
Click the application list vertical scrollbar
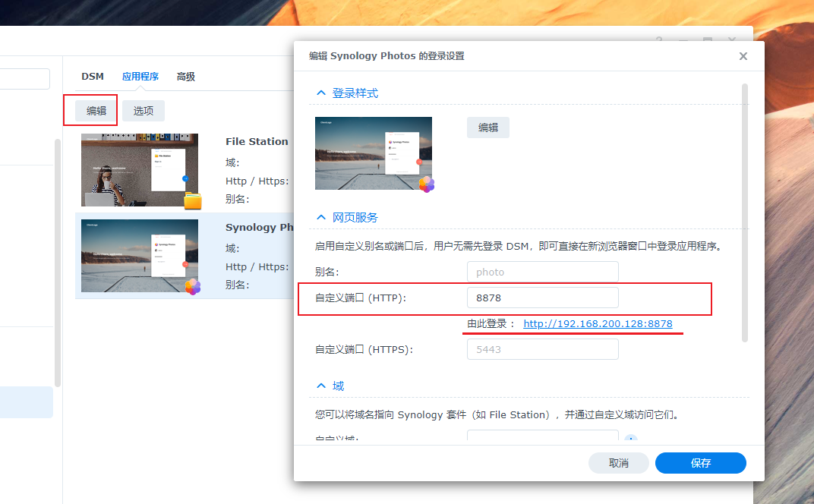58,263
